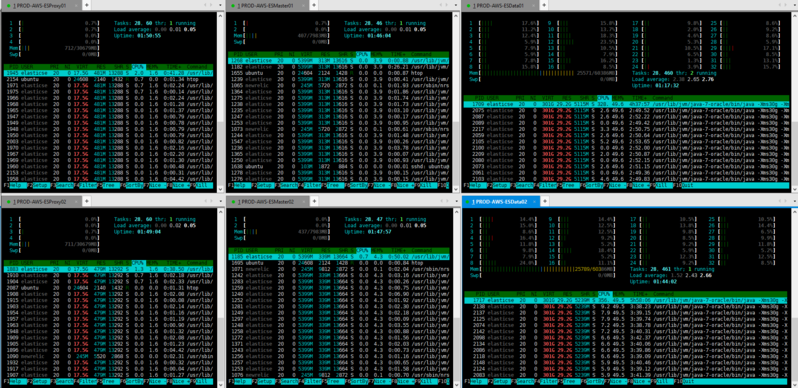798x388 pixels.
Task: Open new tab next to PROD-AWS-ESProxy02
Action: tap(87, 202)
